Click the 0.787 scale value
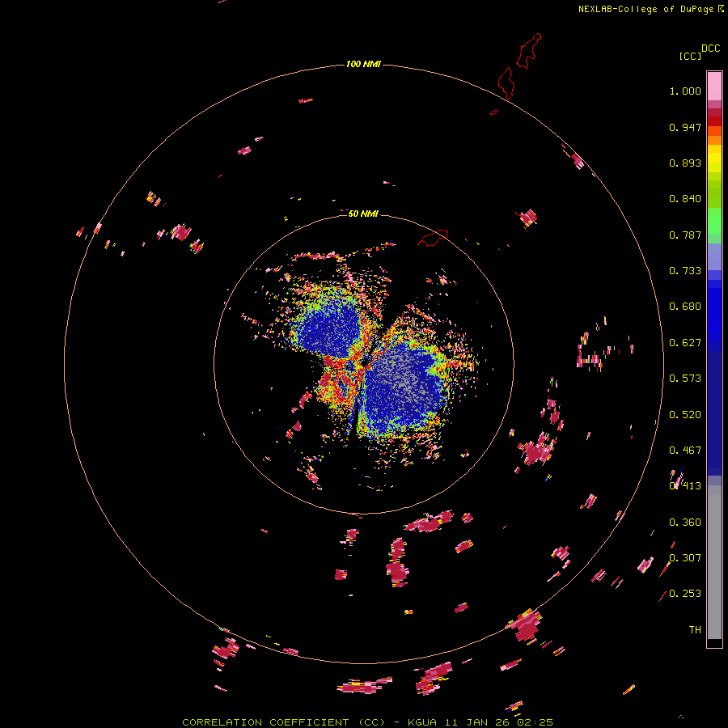Viewport: 728px width, 728px height. point(685,235)
